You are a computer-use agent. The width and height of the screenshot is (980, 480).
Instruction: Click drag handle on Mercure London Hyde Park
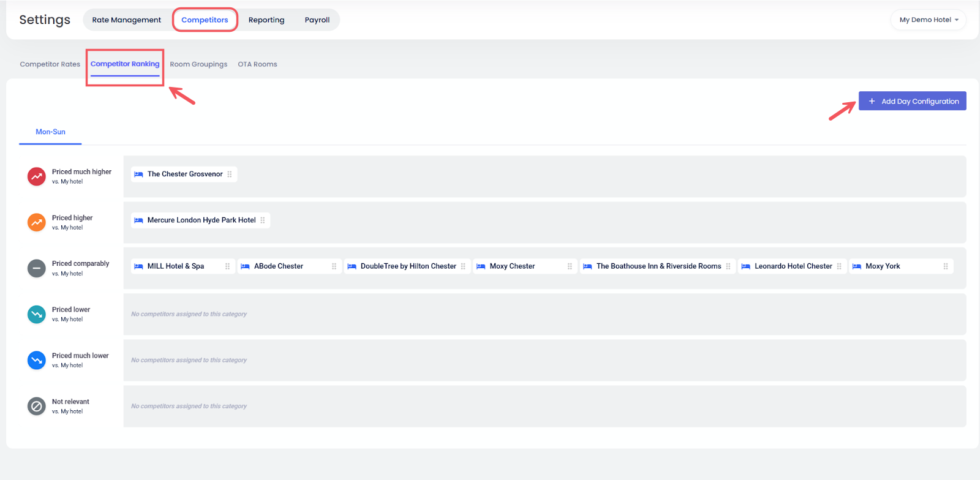point(263,220)
